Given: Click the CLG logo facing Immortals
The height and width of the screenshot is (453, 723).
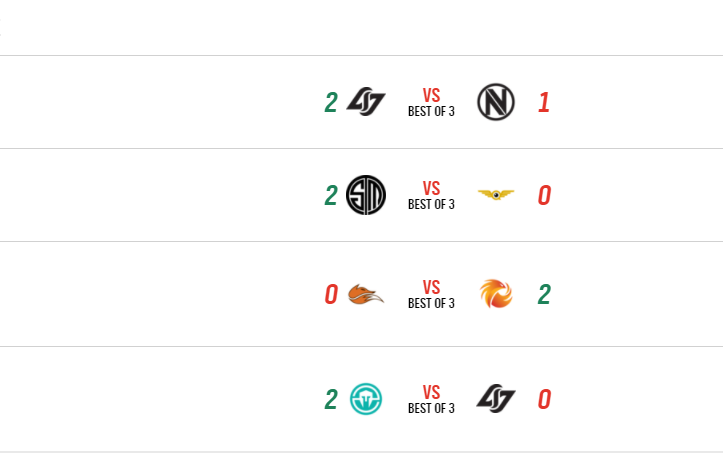Looking at the screenshot, I should (x=495, y=400).
